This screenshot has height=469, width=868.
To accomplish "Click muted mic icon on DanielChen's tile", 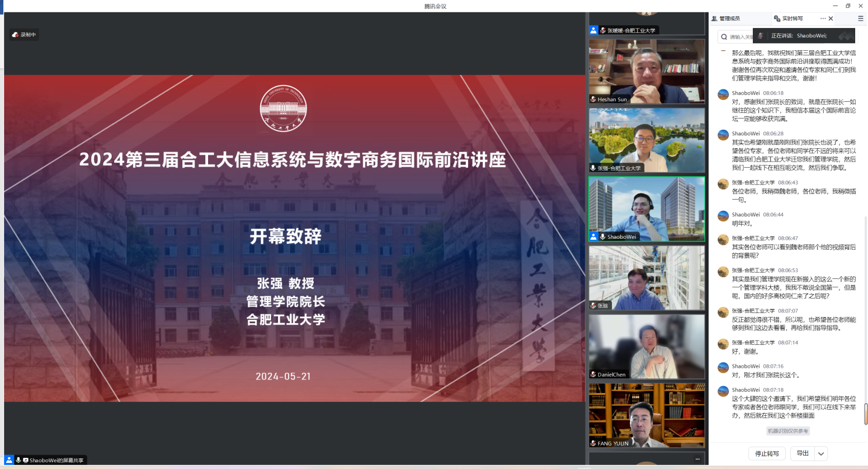I will pos(593,375).
